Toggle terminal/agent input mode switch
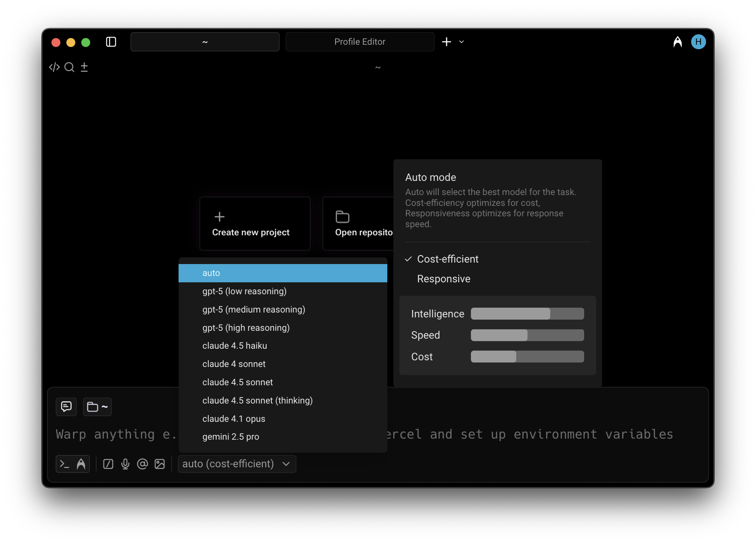This screenshot has height=543, width=756. coord(73,464)
